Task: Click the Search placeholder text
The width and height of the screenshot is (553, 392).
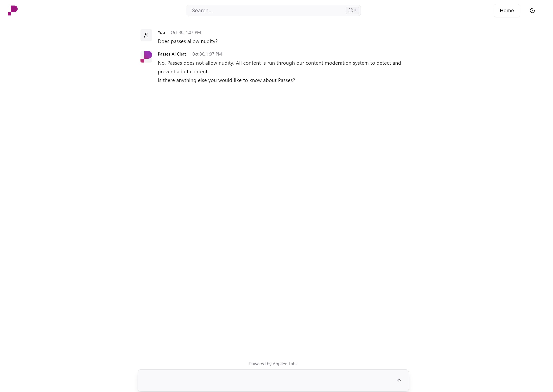Action: point(202,11)
